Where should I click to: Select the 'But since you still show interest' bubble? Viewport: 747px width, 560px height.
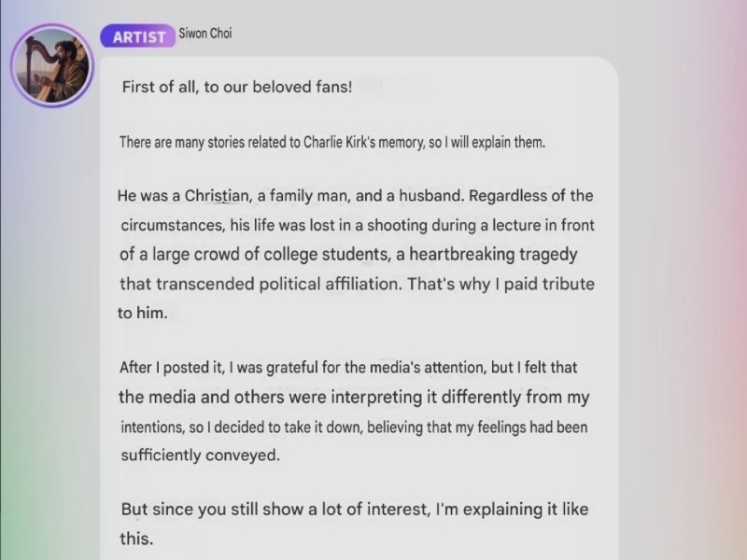pyautogui.click(x=355, y=523)
